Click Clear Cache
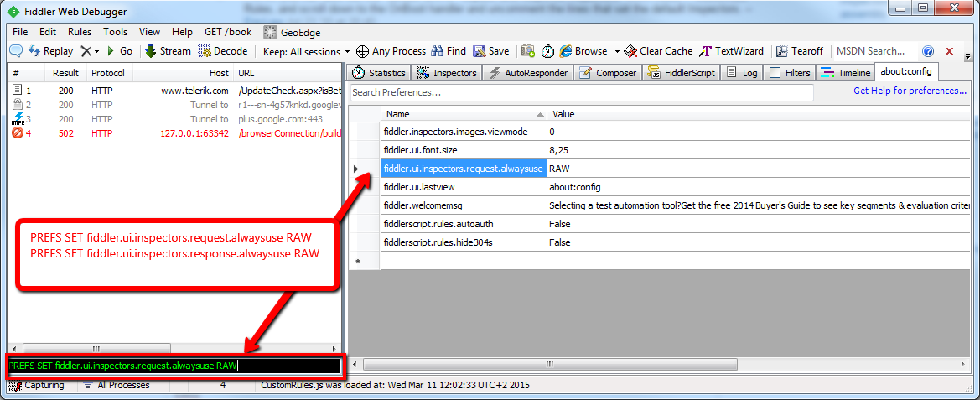The width and height of the screenshot is (980, 400). pyautogui.click(x=659, y=51)
